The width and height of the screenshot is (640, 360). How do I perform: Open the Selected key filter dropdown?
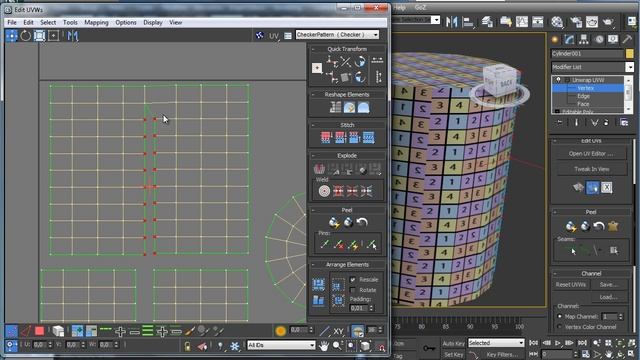(x=496, y=343)
